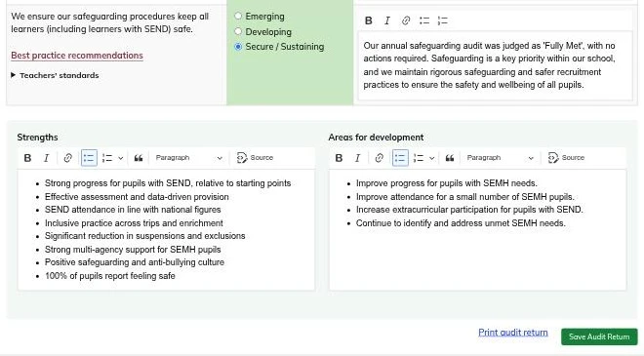The image size is (644, 356).
Task: Toggle bold in Areas for development editor
Action: click(x=339, y=158)
